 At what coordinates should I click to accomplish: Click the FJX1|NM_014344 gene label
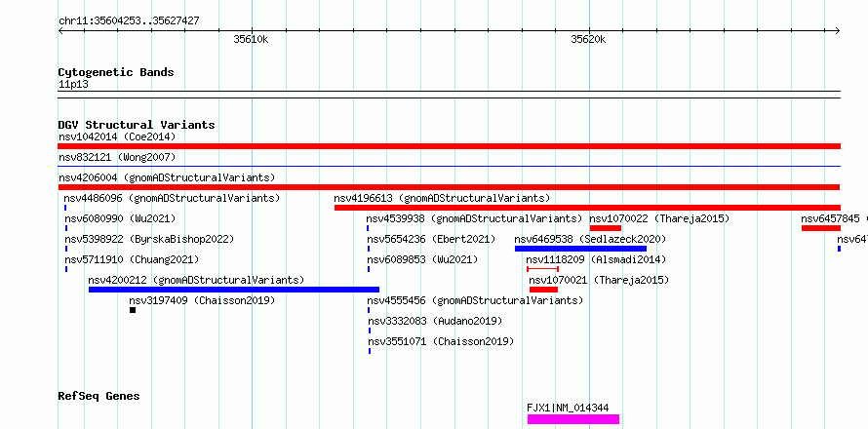pyautogui.click(x=568, y=408)
